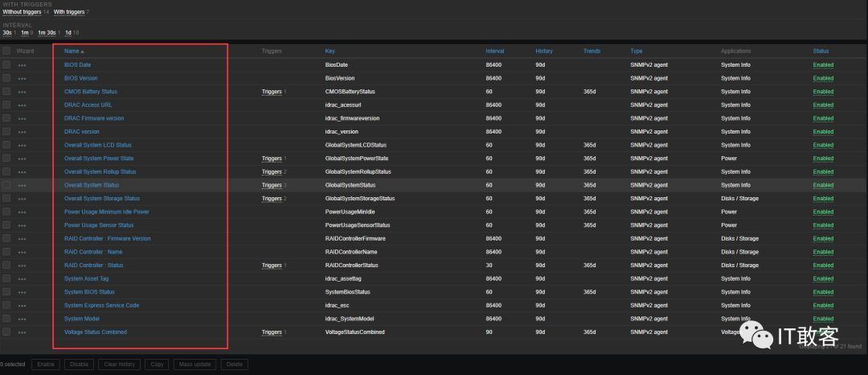
Task: Open wizard menu for RAID Controller : Name
Action: 22,252
